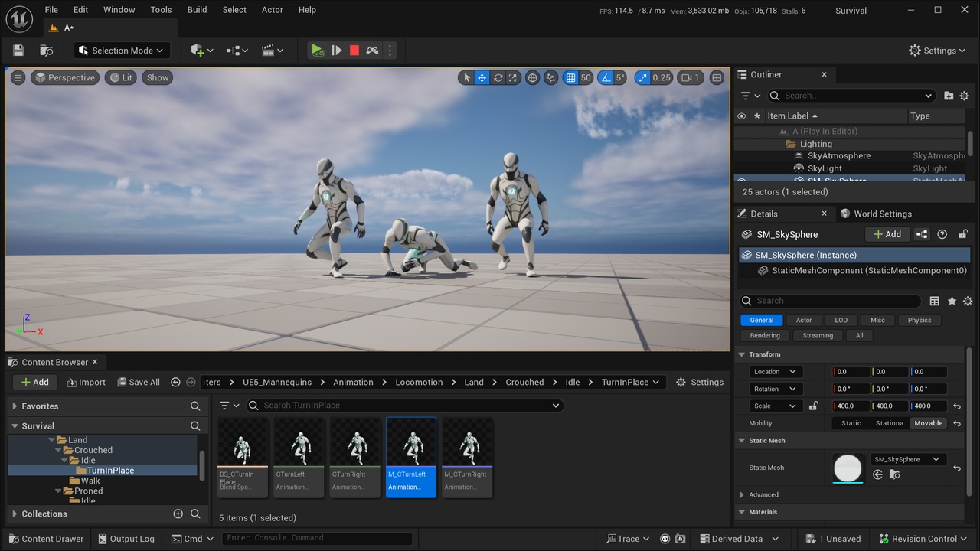
Task: Toggle the SM_SkySphere row's visibility eye in Outliner
Action: [x=741, y=181]
